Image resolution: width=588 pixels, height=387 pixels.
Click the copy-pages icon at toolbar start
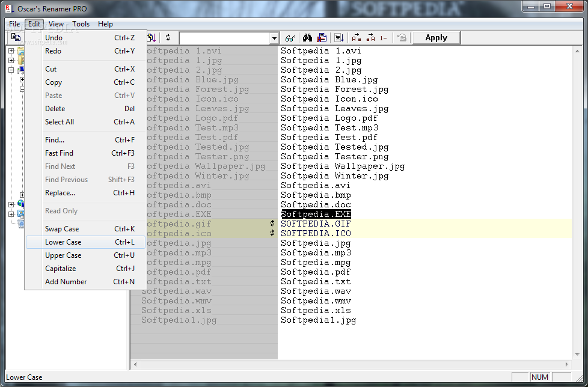(x=16, y=37)
